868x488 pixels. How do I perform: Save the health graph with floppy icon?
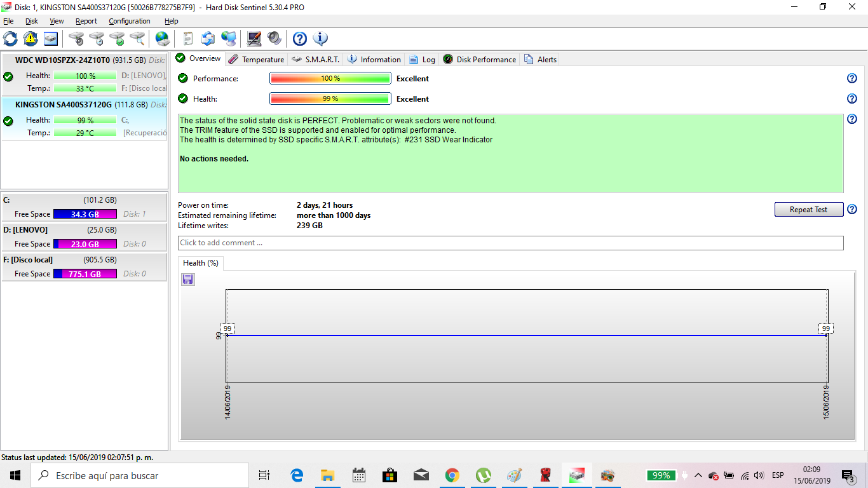pyautogui.click(x=188, y=280)
